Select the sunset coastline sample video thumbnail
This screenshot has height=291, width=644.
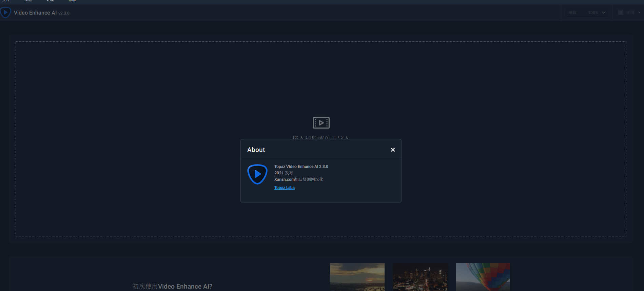tap(357, 277)
